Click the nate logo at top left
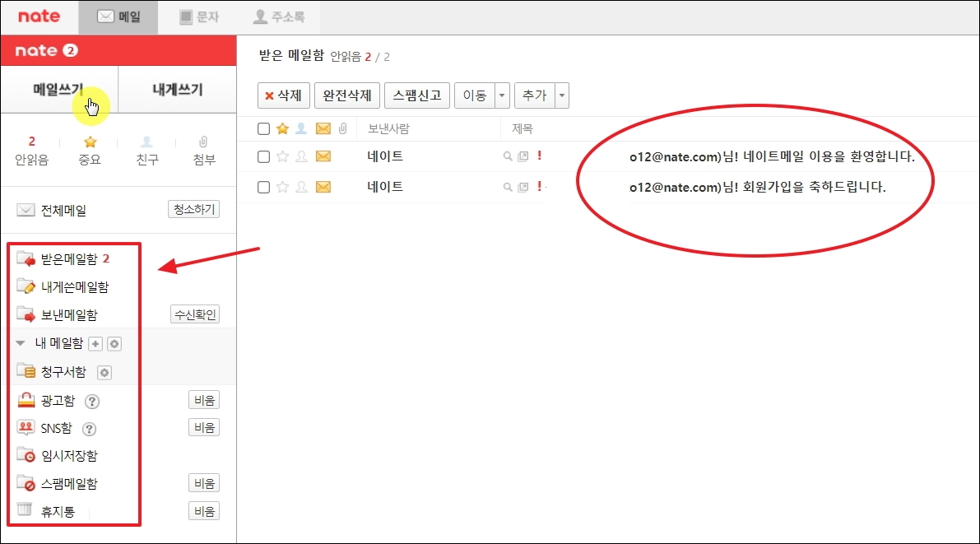 pos(39,16)
